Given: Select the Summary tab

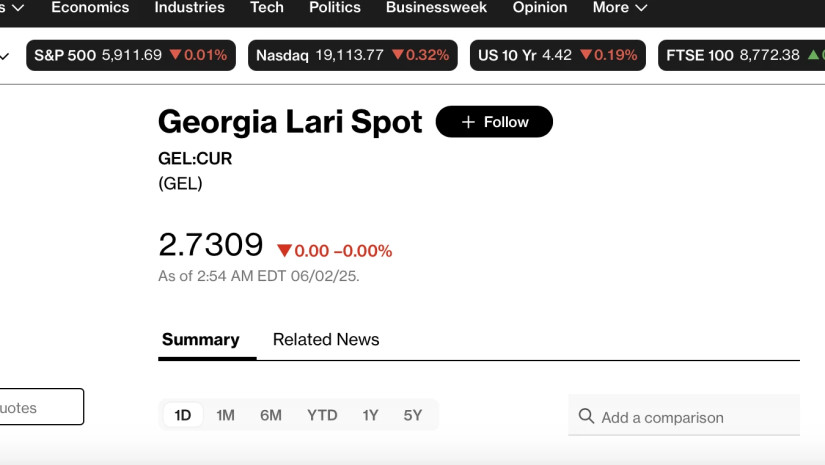Looking at the screenshot, I should click(201, 340).
